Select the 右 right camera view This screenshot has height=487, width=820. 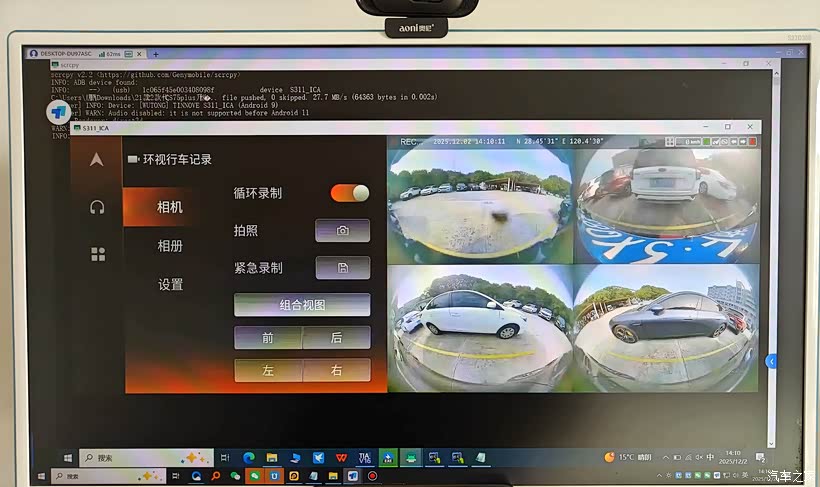pyautogui.click(x=336, y=370)
